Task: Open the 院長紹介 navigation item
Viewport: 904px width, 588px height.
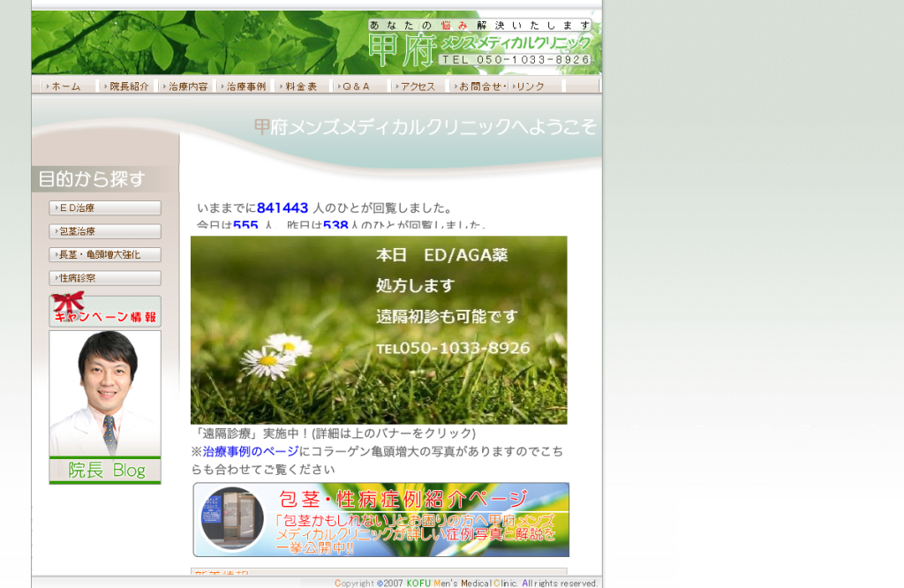Action: point(128,86)
